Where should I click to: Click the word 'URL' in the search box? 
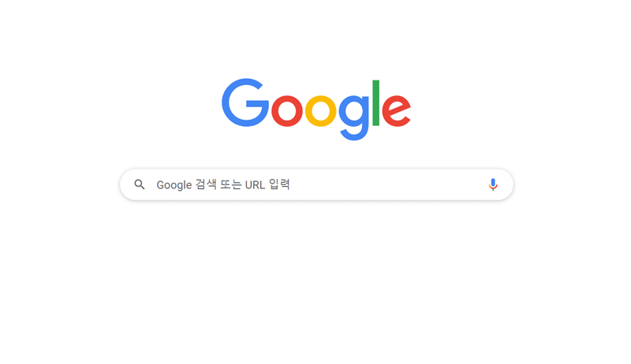click(255, 185)
